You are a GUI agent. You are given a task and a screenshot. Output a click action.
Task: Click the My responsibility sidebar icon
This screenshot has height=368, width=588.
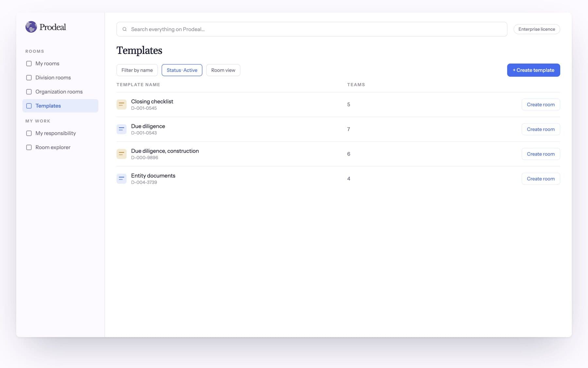pyautogui.click(x=29, y=133)
